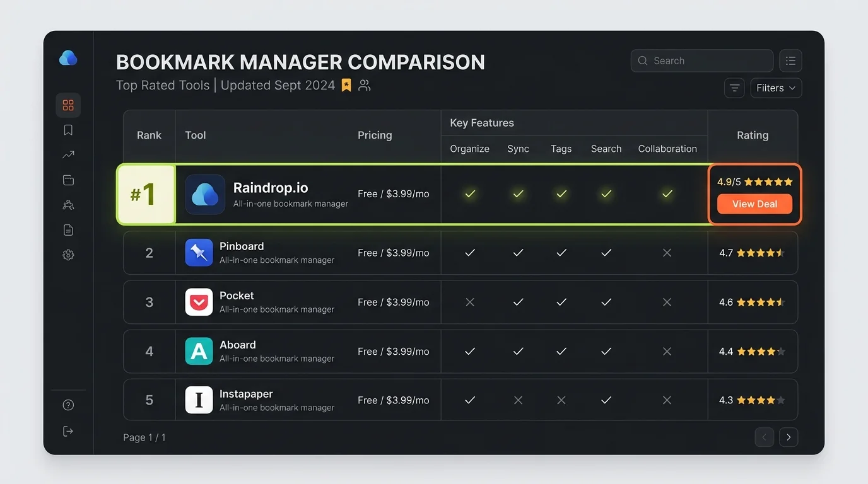Click the Tags X mark for Instapaper

point(561,400)
